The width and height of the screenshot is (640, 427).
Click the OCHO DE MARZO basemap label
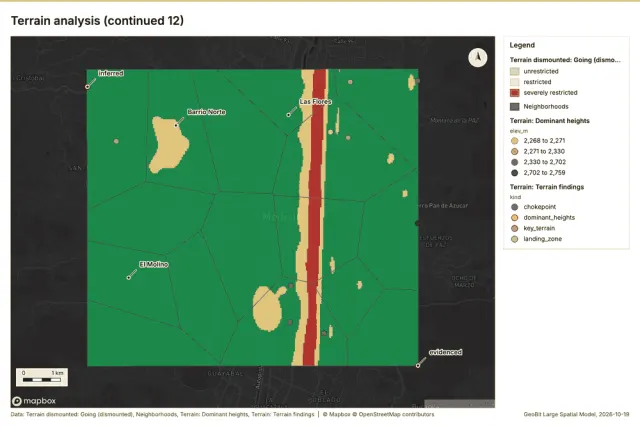pyautogui.click(x=464, y=281)
